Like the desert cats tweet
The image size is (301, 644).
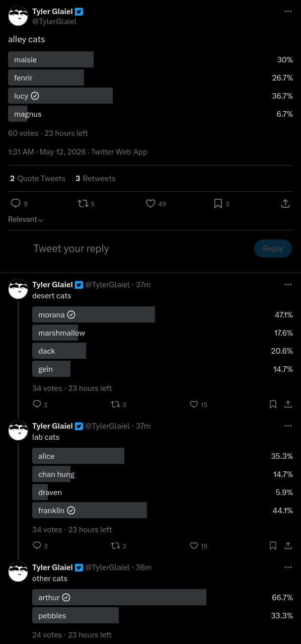[x=194, y=404]
